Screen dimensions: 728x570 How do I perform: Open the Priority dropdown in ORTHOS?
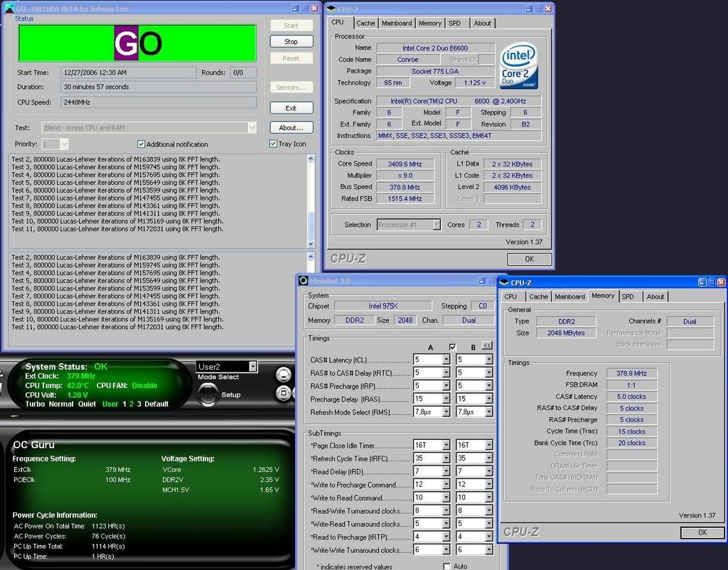[x=65, y=144]
